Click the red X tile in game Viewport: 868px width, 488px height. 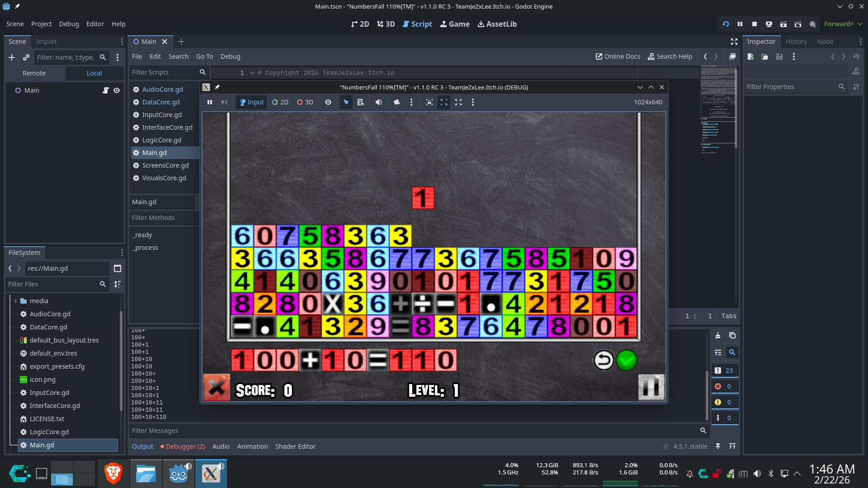(x=217, y=387)
